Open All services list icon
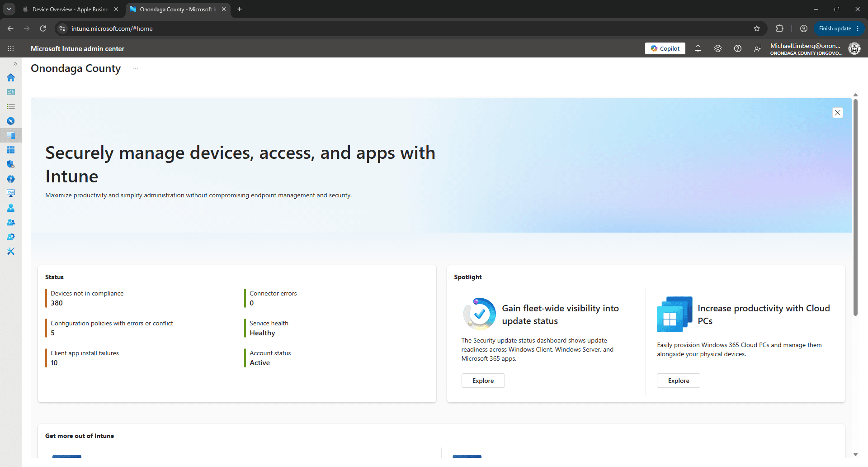The height and width of the screenshot is (467, 868). coord(11,106)
